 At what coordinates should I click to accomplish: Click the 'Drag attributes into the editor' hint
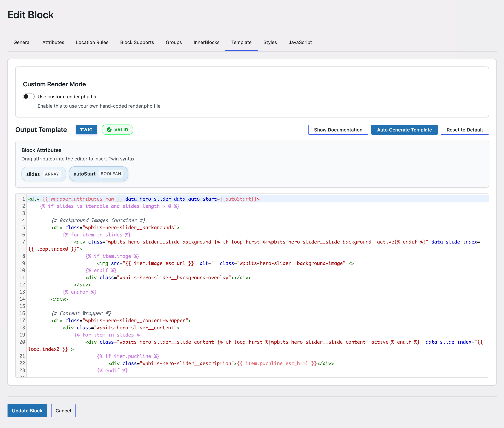click(78, 159)
